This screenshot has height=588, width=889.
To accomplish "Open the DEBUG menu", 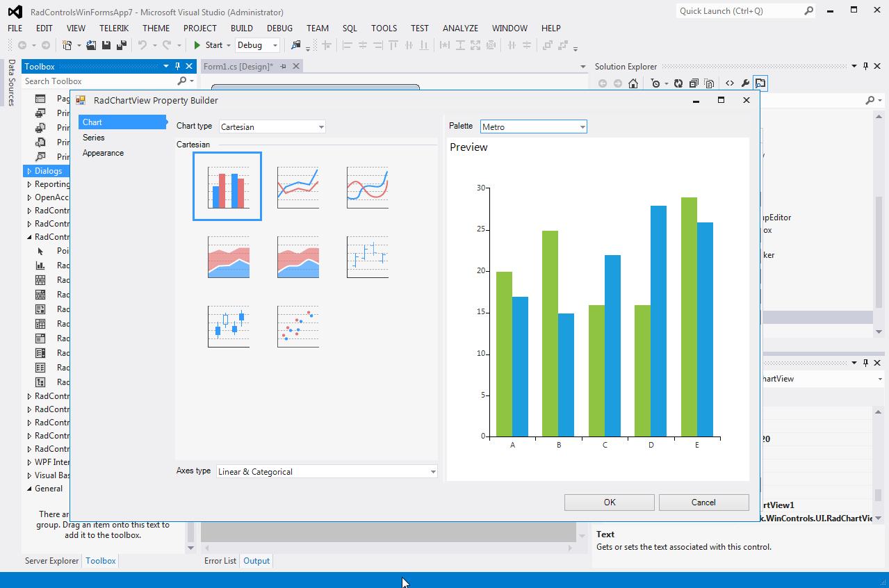I will [x=279, y=28].
